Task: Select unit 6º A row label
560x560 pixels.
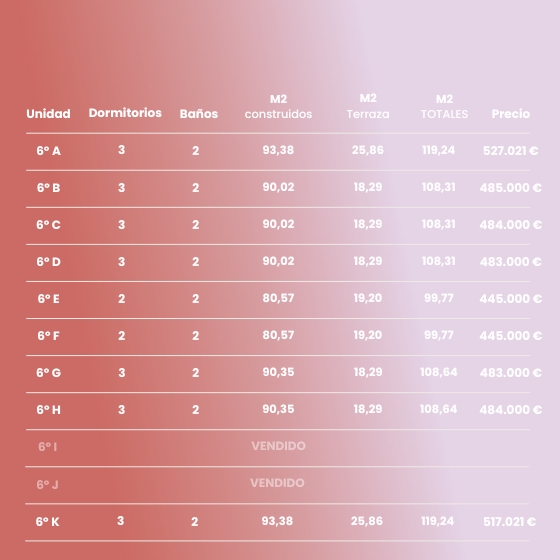Action: pos(49,151)
